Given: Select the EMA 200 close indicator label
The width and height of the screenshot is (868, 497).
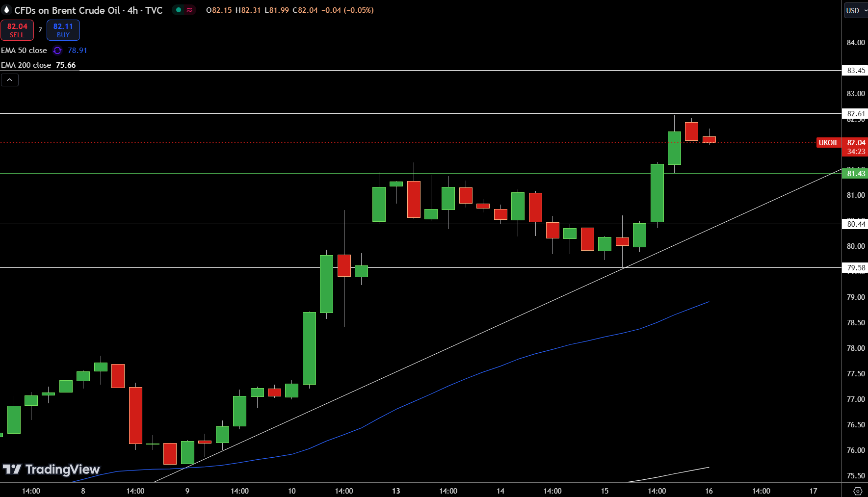Looking at the screenshot, I should tap(26, 65).
